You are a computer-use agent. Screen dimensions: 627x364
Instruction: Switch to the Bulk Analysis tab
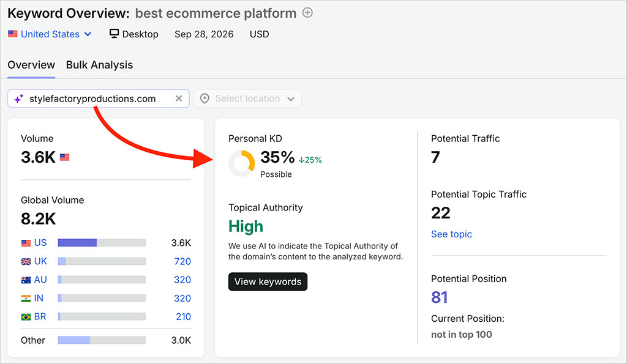tap(99, 65)
